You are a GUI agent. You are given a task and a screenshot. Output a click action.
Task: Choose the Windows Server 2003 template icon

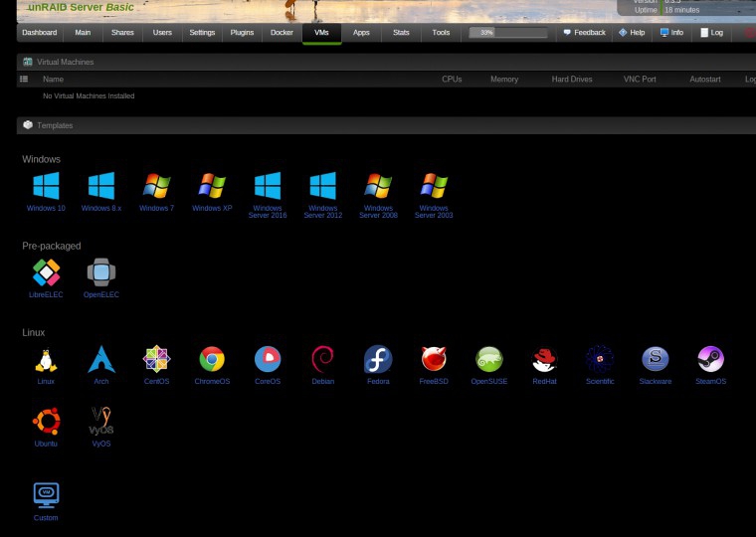[434, 186]
